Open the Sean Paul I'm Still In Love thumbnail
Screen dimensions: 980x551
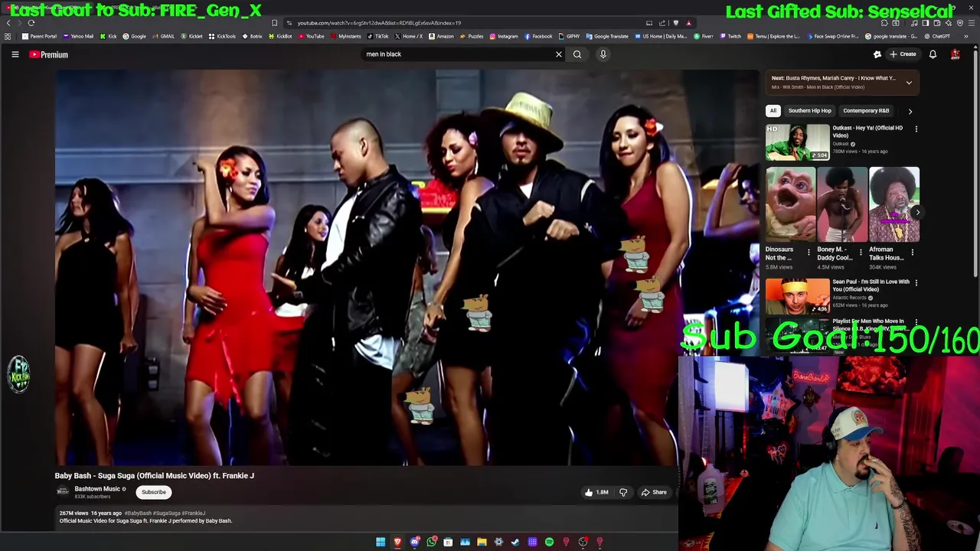point(798,296)
